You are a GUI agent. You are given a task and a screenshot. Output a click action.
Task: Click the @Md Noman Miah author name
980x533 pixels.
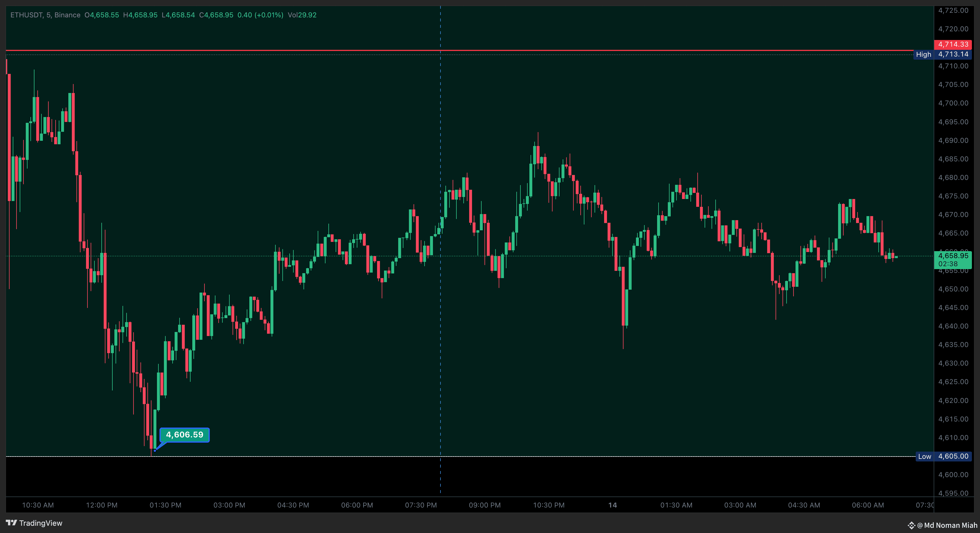click(x=947, y=525)
